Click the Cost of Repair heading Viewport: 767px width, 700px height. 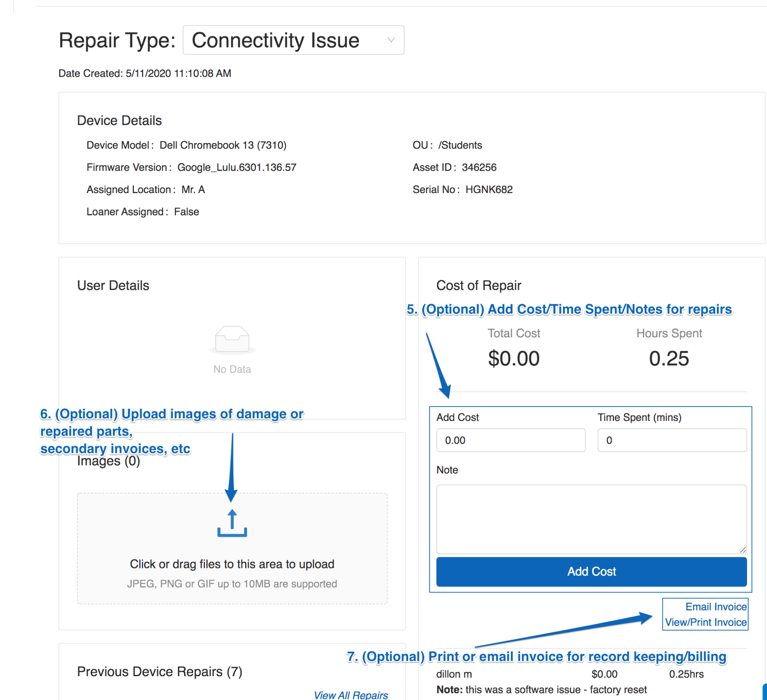click(x=478, y=286)
